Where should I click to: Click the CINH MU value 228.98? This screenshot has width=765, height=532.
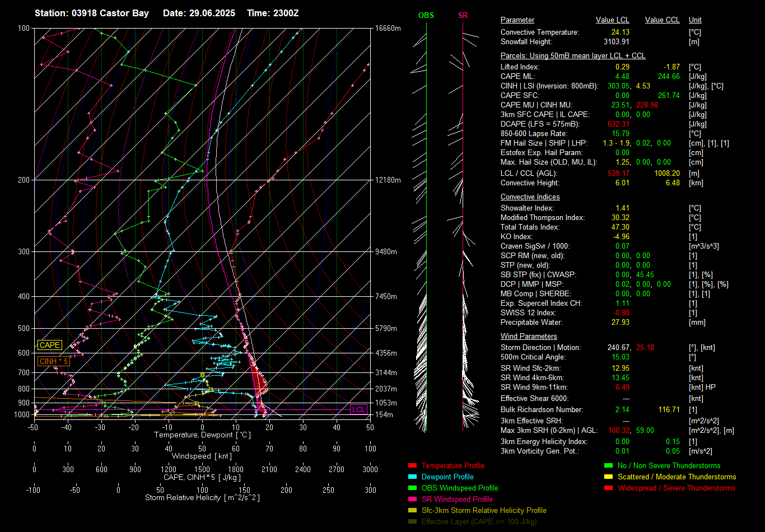[647, 105]
